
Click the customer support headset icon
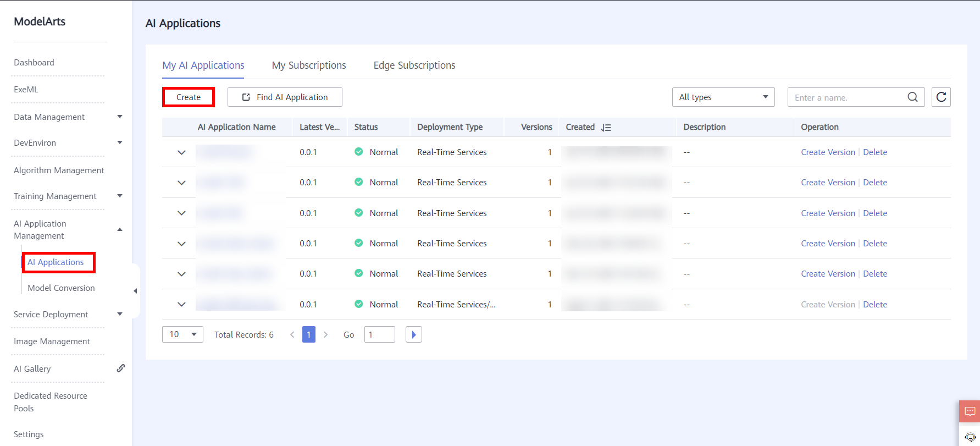(x=970, y=437)
